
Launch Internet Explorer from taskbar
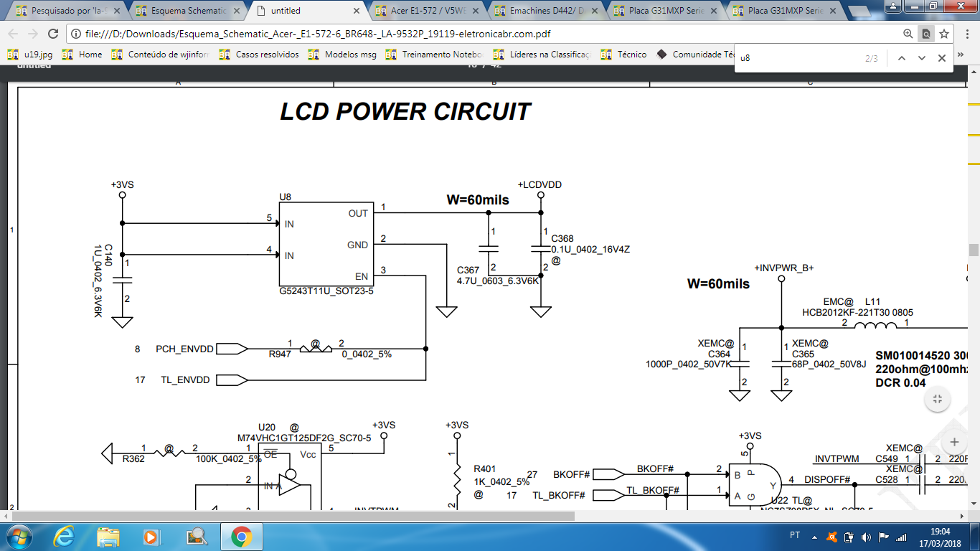[65, 537]
